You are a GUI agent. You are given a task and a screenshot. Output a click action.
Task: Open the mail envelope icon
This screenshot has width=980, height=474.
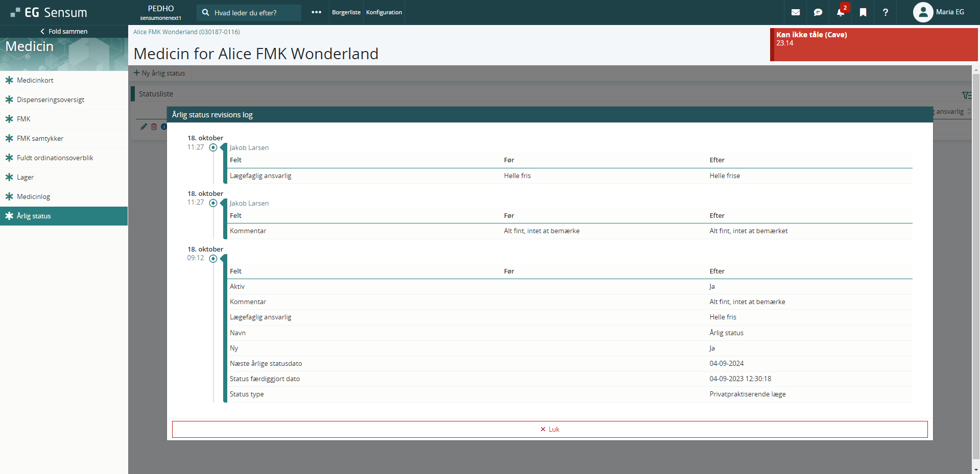(796, 12)
